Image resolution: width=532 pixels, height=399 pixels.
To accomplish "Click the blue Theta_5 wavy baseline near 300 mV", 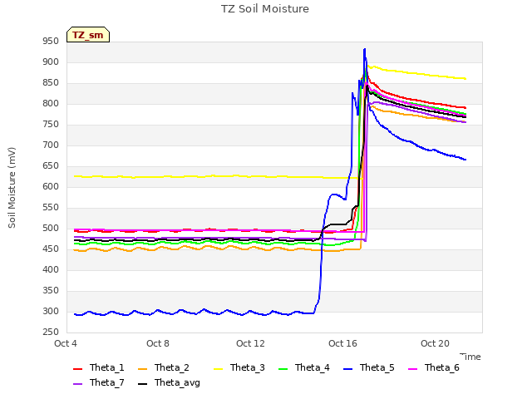I will click(x=194, y=313).
